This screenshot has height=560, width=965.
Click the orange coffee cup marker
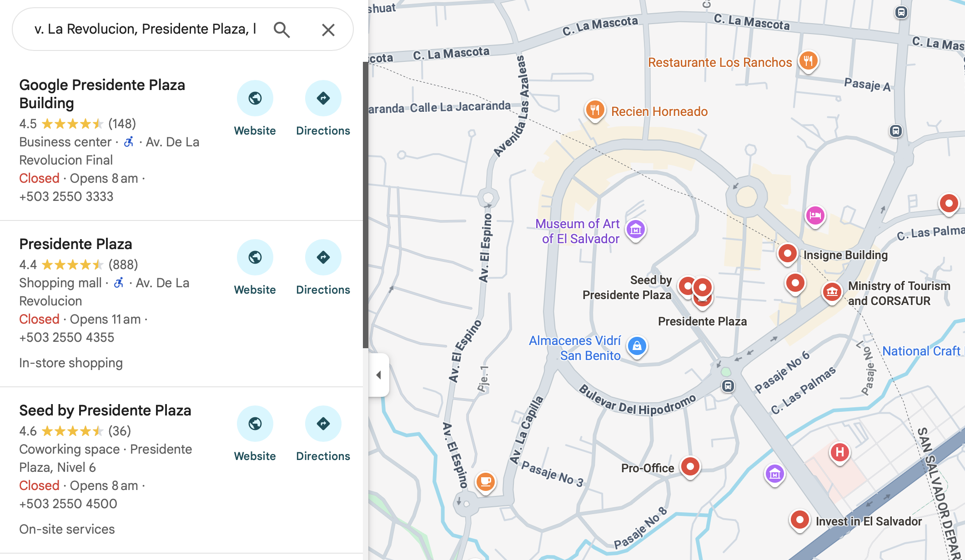(486, 481)
